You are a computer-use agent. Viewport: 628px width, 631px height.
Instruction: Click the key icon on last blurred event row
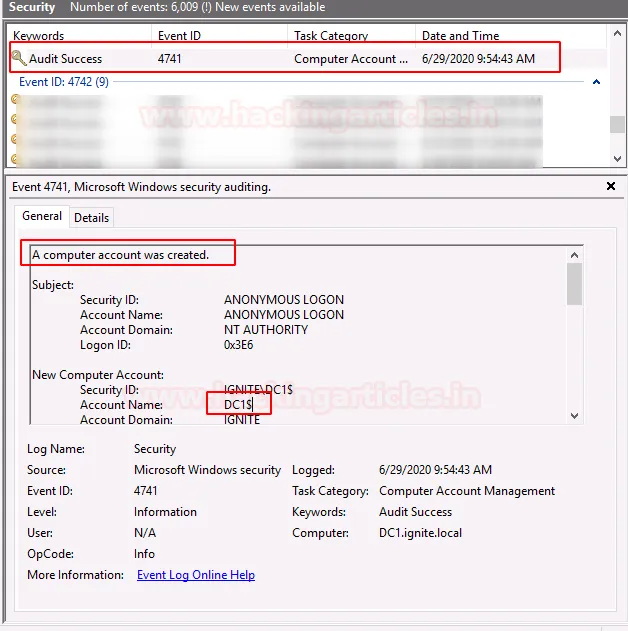point(16,158)
